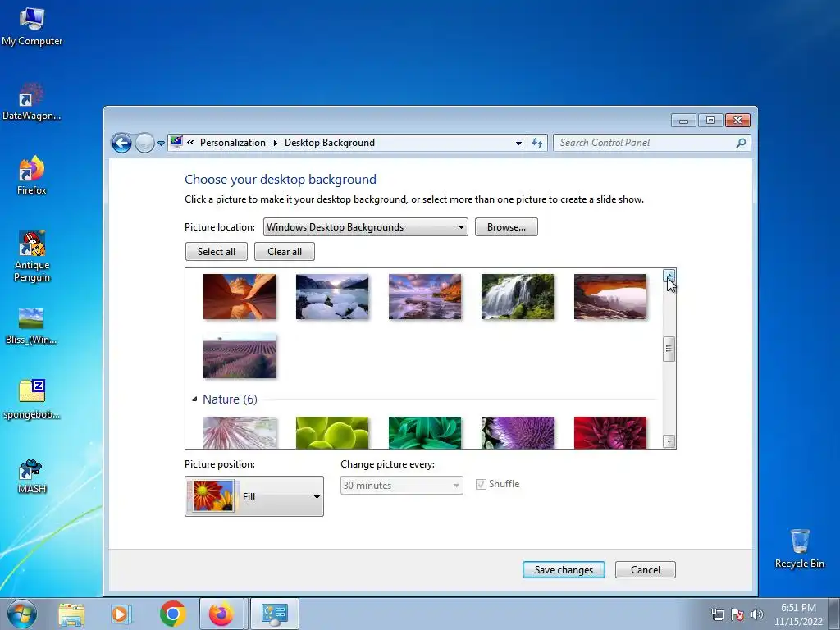Image resolution: width=840 pixels, height=630 pixels.
Task: Open the Picture position Fill dropdown
Action: pos(254,496)
